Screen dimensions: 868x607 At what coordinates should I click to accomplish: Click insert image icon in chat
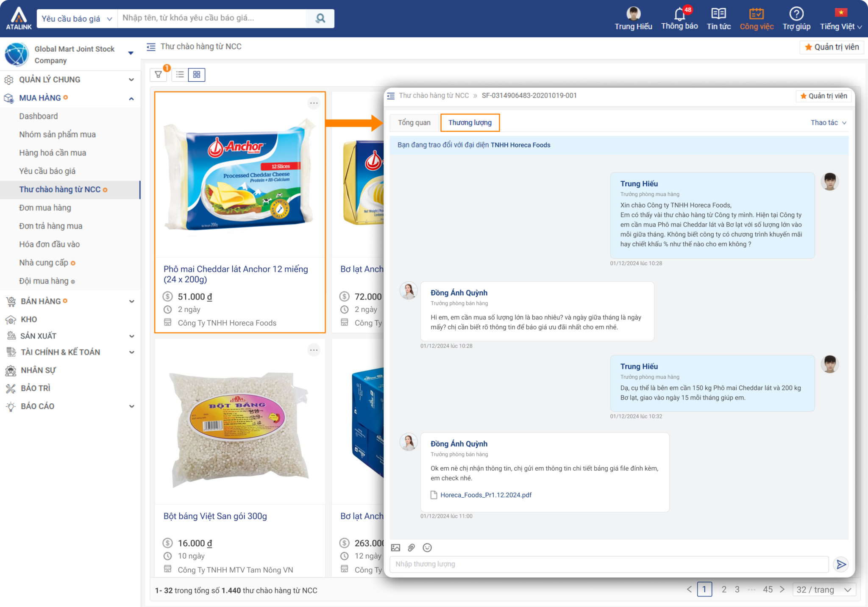(395, 548)
